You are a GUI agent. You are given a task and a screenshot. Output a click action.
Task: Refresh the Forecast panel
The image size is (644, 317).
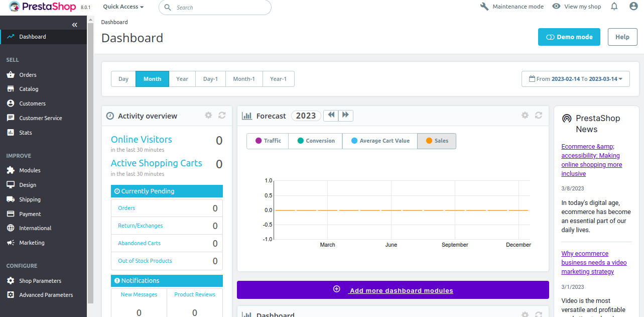coord(538,116)
